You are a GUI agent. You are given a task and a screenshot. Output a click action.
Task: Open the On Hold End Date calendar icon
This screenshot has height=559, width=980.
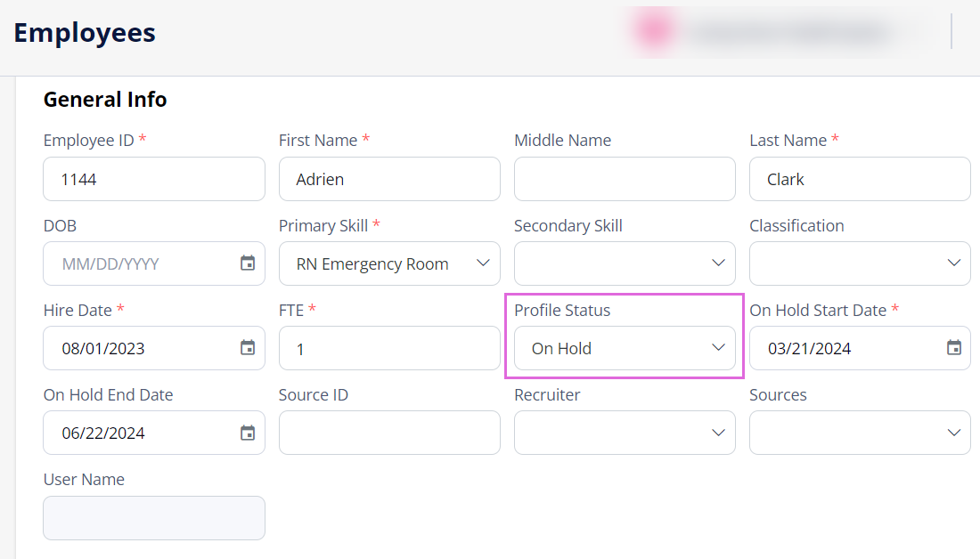(x=248, y=433)
